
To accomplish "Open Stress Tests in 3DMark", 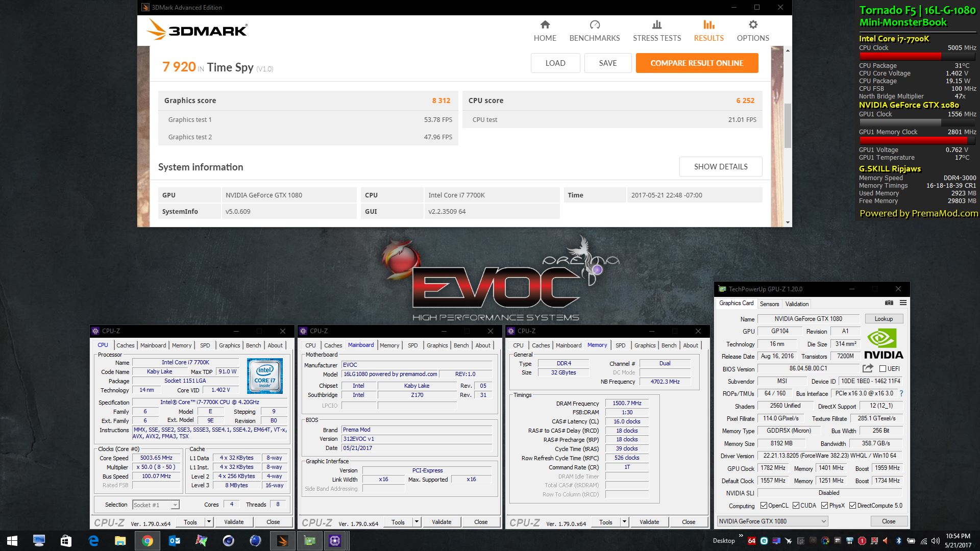I will [x=656, y=31].
